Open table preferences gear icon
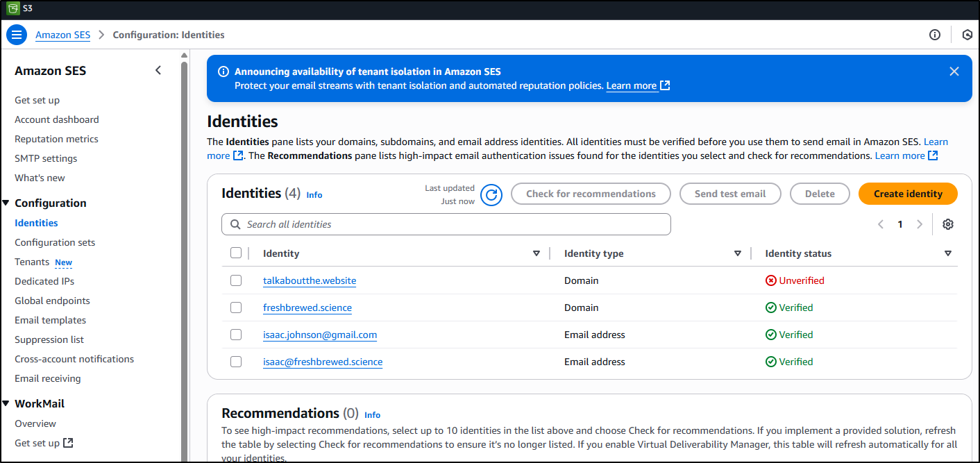This screenshot has height=463, width=980. point(948,224)
